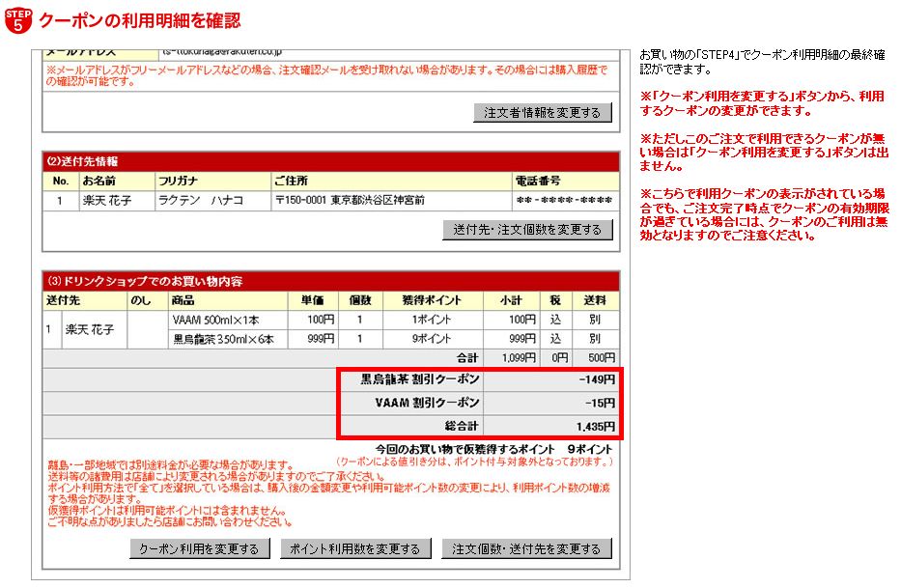901x588 pixels.
Task: Click 1ポイント earned points cell
Action: pos(432,320)
